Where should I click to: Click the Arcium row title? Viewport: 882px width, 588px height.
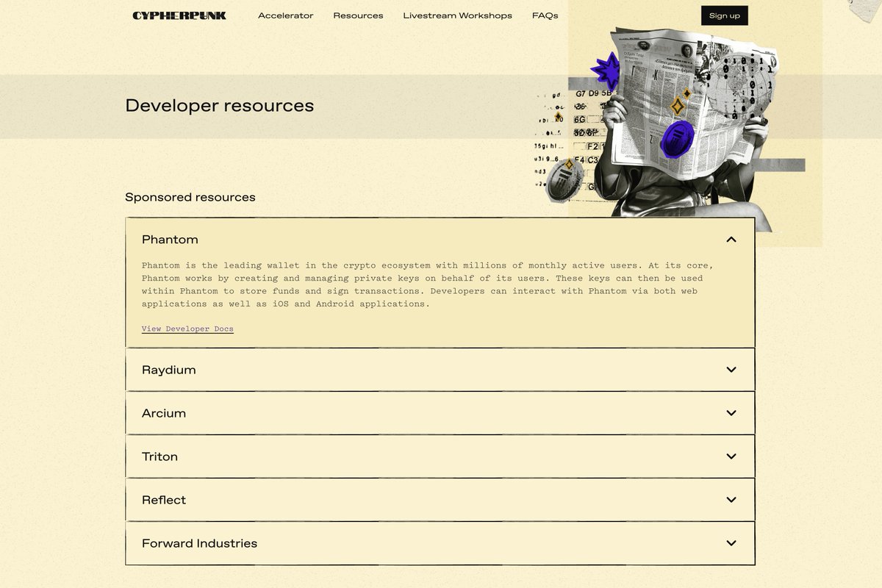(x=164, y=413)
